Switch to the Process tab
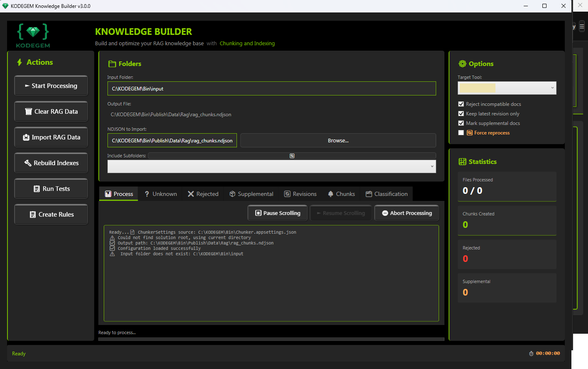Viewport: 588px width, 369px height. (x=119, y=194)
